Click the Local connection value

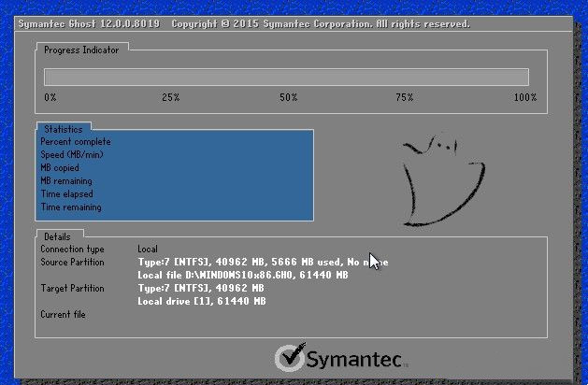[148, 249]
